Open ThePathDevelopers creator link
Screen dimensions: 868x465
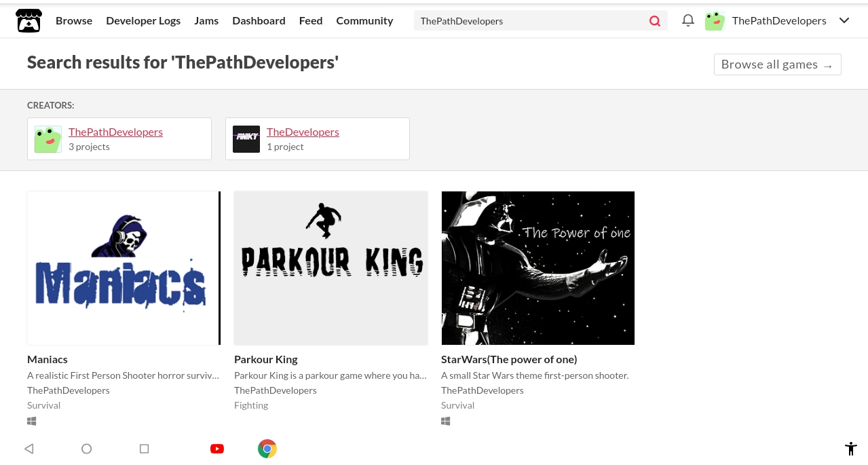[x=115, y=132]
